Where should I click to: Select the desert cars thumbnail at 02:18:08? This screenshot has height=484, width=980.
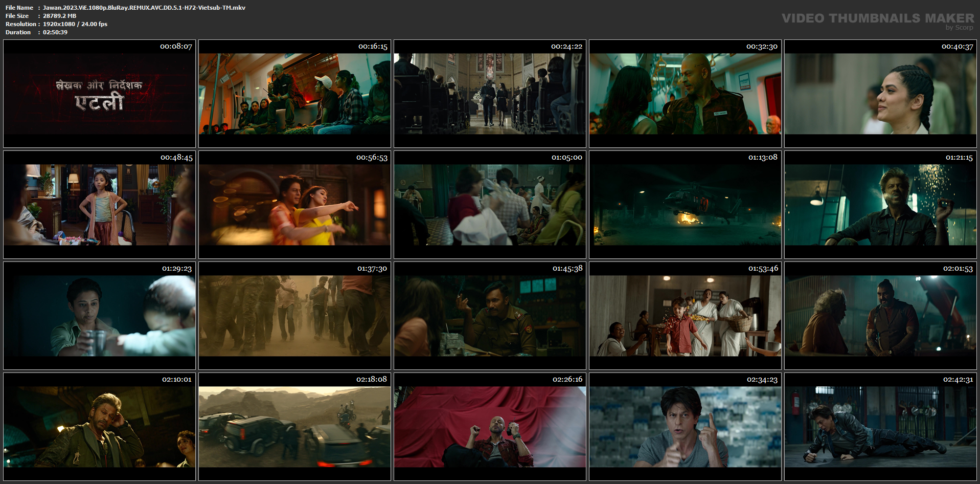(x=294, y=427)
